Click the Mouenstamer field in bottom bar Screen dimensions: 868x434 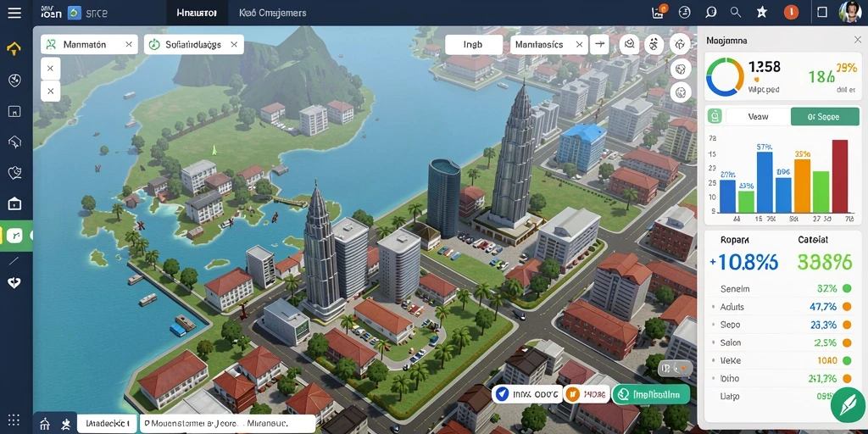(x=227, y=424)
